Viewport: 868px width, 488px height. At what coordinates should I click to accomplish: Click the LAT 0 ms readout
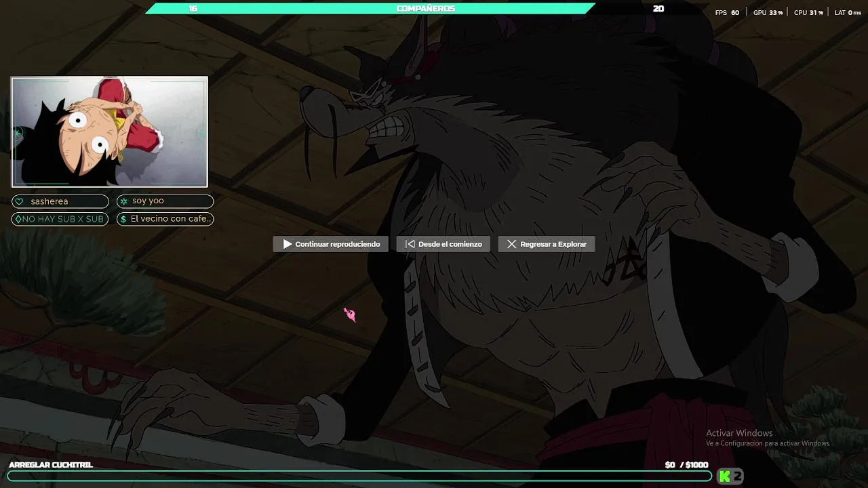848,12
